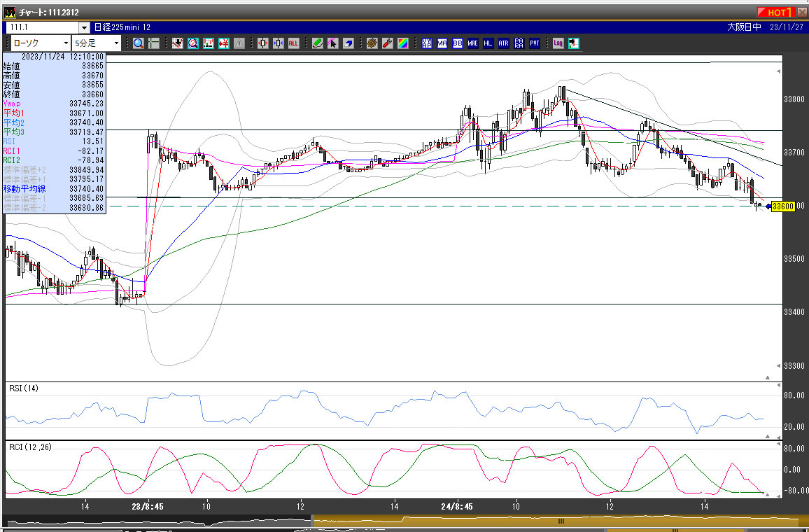The image size is (809, 532).
Task: Click the HOT1 button
Action: pos(777,12)
